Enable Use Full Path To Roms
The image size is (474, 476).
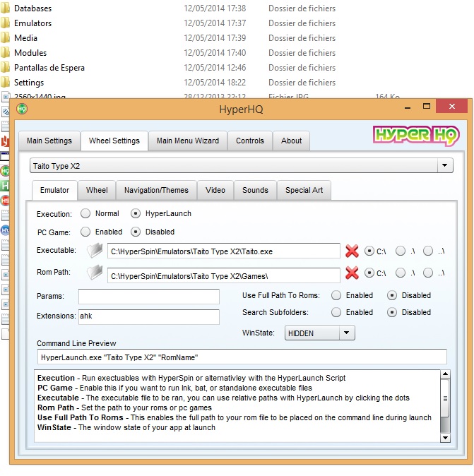click(x=336, y=295)
